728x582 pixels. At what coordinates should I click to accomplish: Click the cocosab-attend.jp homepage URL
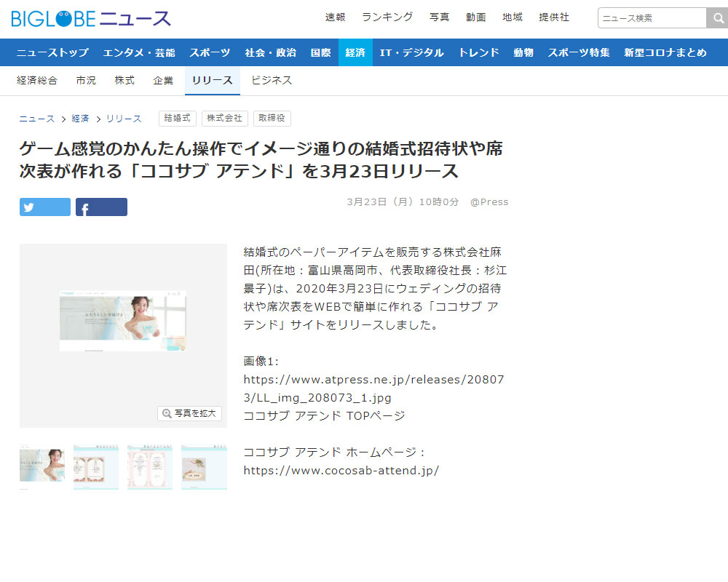341,471
